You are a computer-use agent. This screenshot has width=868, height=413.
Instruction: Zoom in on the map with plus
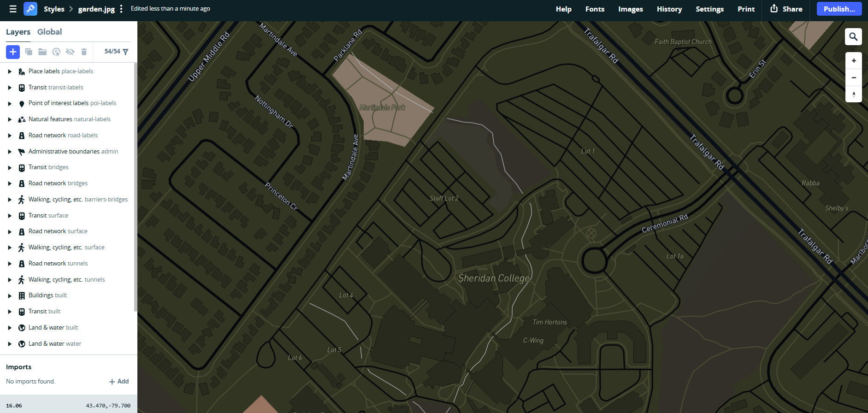[853, 61]
